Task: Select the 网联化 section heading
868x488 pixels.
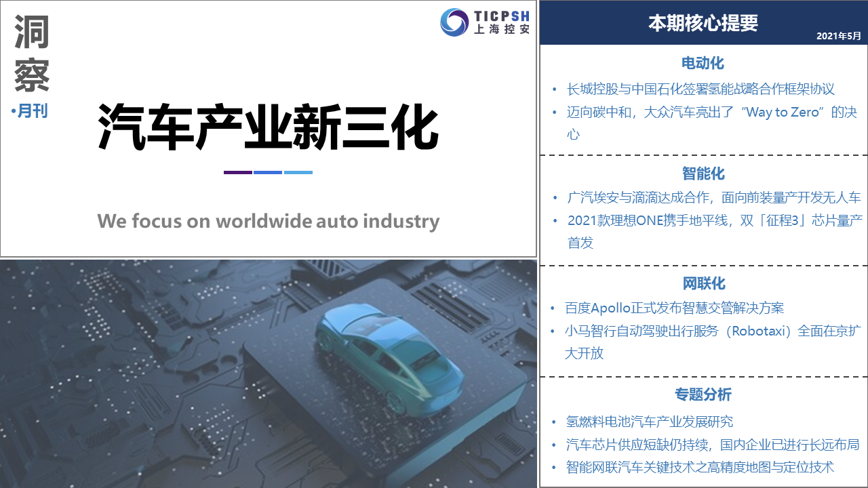Action: coord(703,283)
